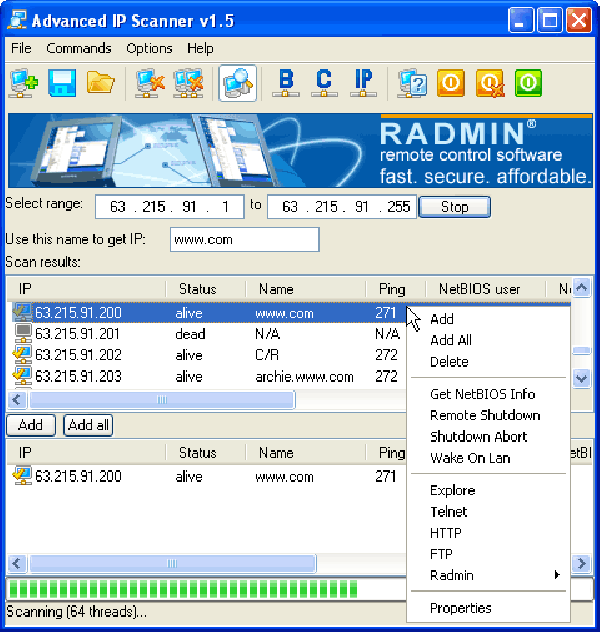Click the Add all button

[x=88, y=425]
